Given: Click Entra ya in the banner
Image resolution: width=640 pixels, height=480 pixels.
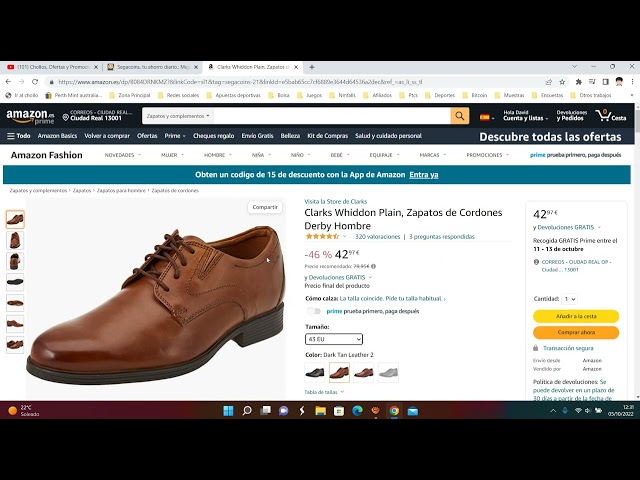Looking at the screenshot, I should [424, 175].
